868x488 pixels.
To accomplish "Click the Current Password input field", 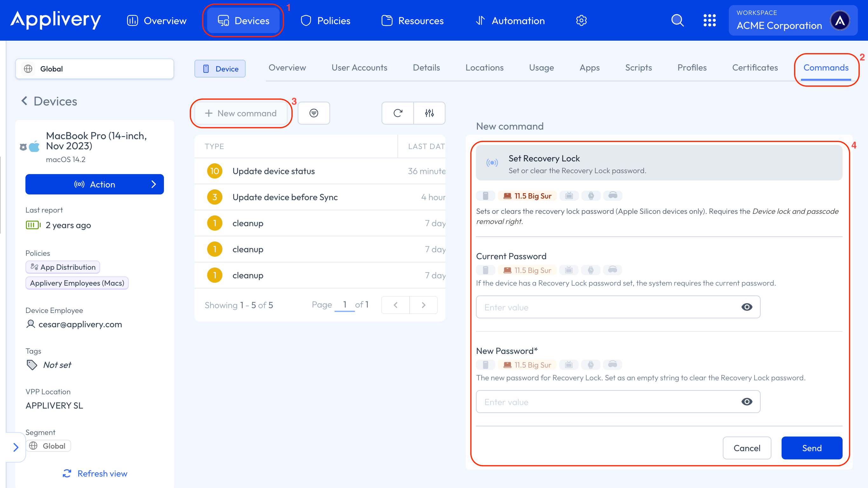I will point(618,307).
